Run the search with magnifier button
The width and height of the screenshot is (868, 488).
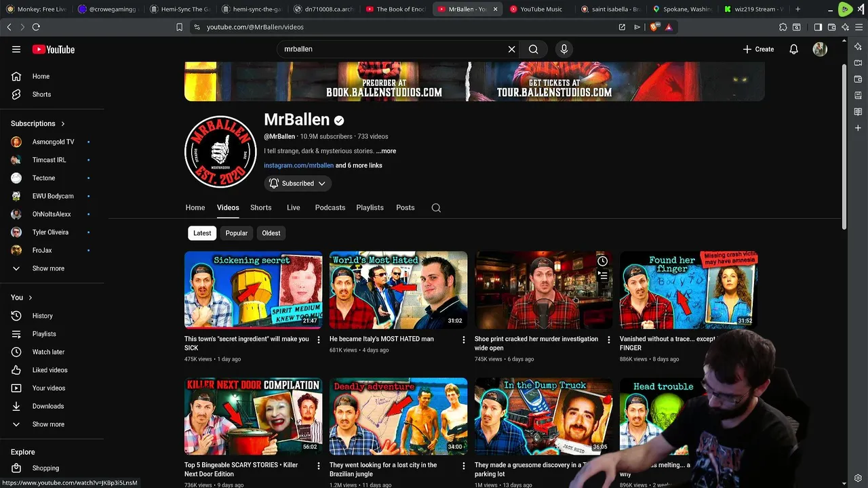(534, 49)
